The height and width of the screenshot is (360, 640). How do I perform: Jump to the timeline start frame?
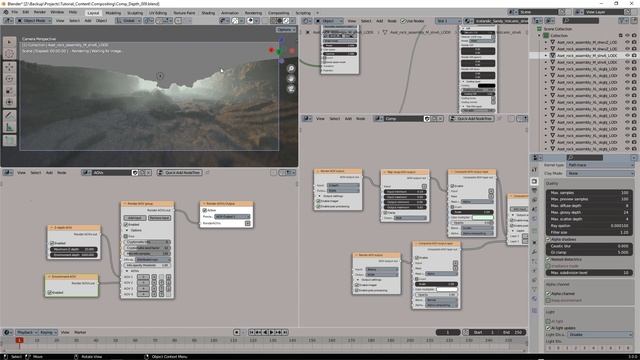click(x=251, y=332)
